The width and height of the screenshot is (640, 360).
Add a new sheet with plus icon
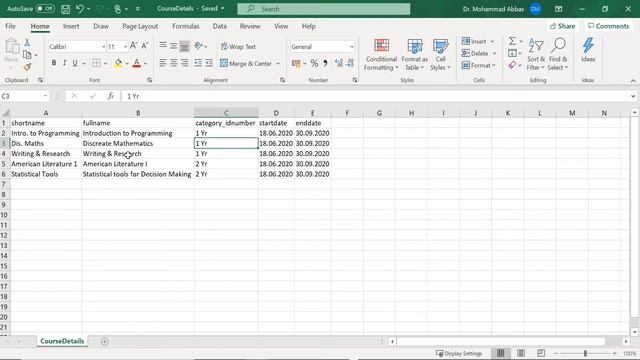point(105,341)
